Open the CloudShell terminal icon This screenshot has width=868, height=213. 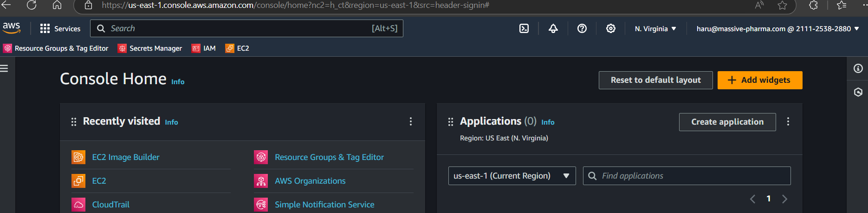[x=524, y=29]
